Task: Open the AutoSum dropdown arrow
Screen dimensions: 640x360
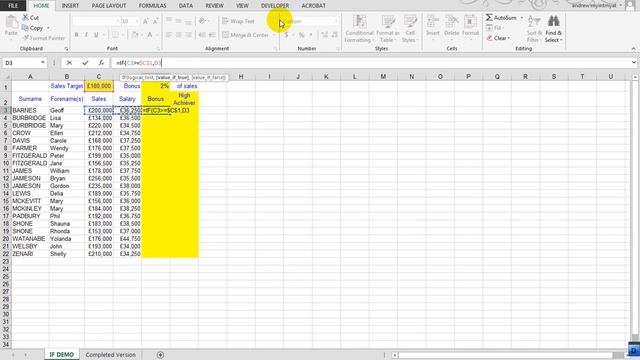Action: 522,18
